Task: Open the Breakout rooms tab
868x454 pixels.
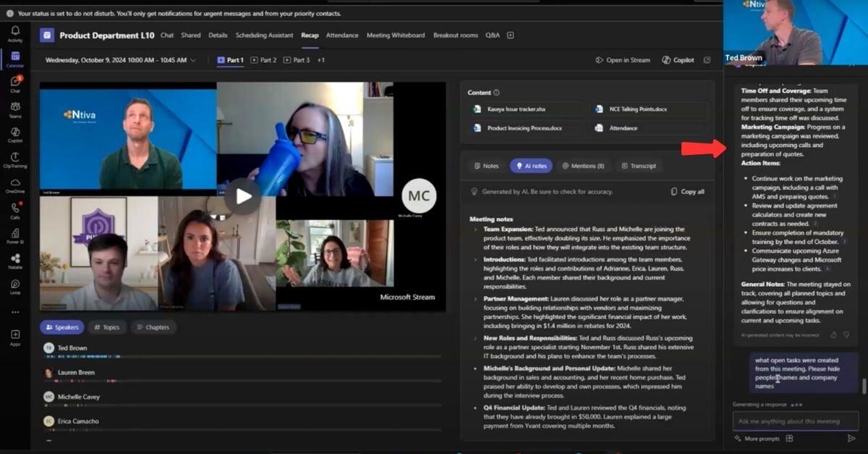Action: pyautogui.click(x=456, y=35)
